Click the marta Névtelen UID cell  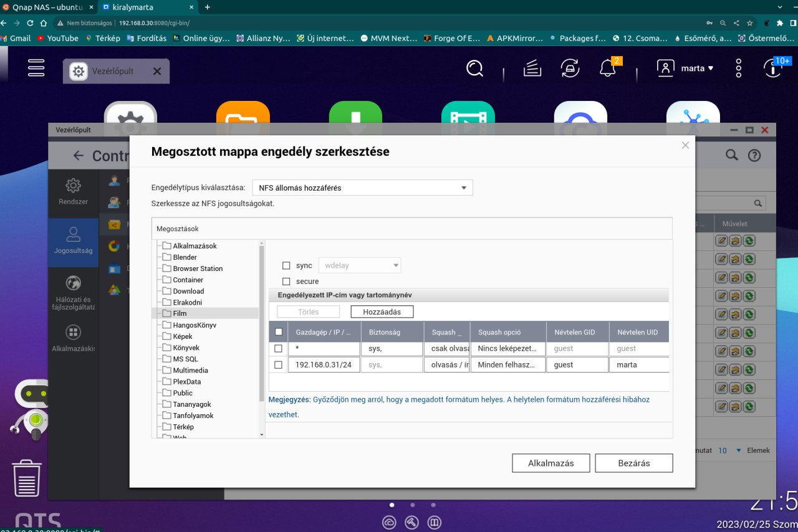(639, 365)
